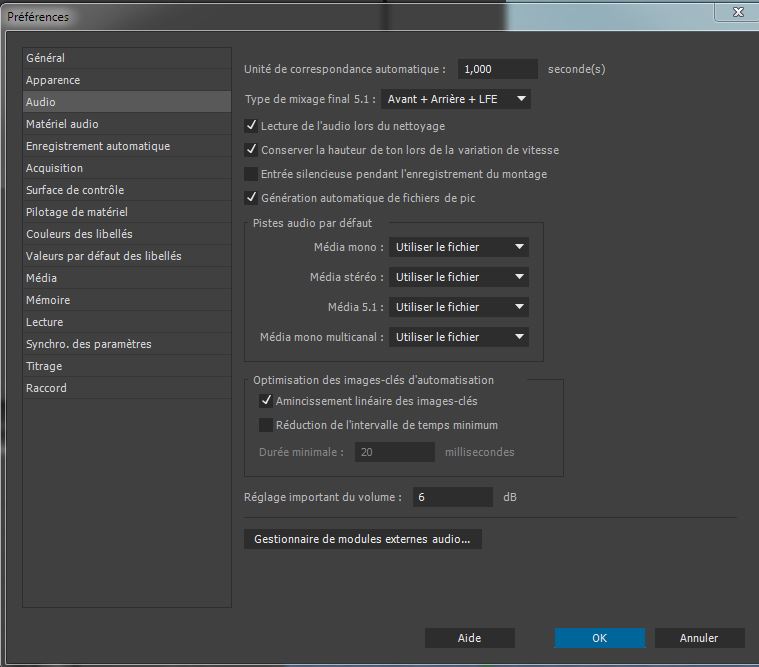759x667 pixels.
Task: Expand the Média 5.1 dropdown
Action: coord(459,307)
